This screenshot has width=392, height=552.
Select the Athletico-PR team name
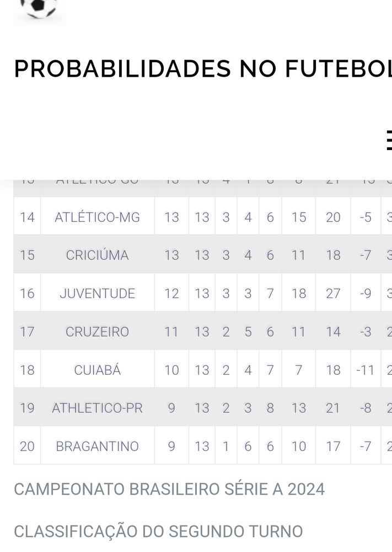pyautogui.click(x=97, y=408)
